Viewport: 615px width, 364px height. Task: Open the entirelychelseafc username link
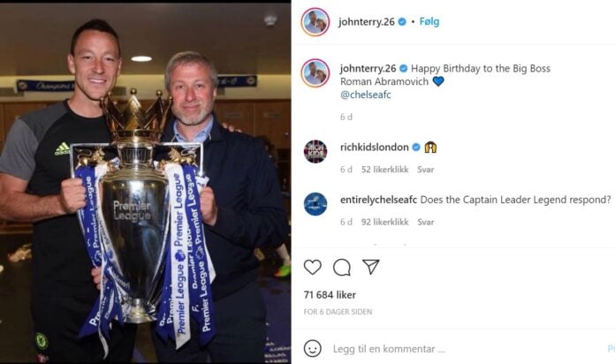378,200
